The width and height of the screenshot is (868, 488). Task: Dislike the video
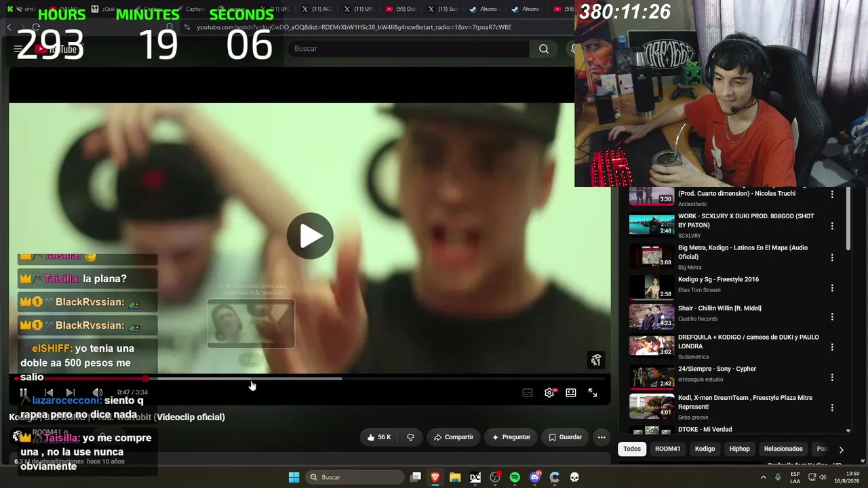click(x=410, y=437)
